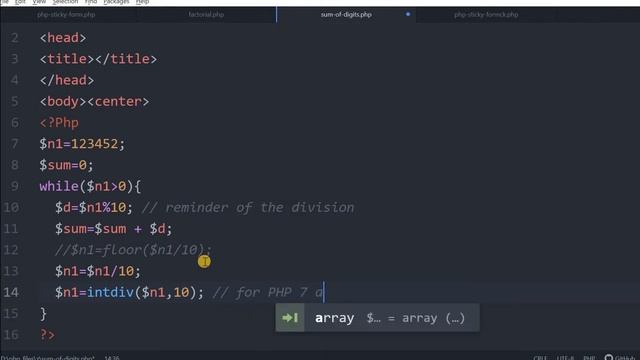Click line number 16 in the gutter
Image resolution: width=640 pixels, height=360 pixels.
[11, 335]
